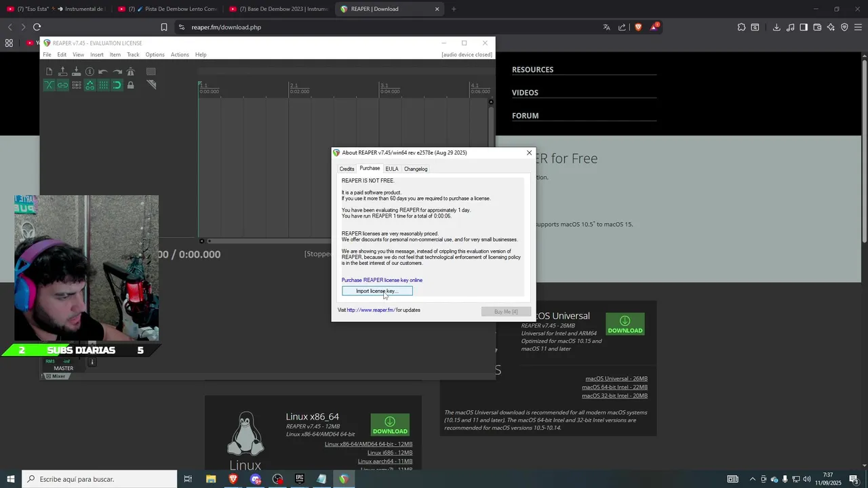
Task: Toggle ripple editing icon in REAPER toolbar
Action: pyautogui.click(x=76, y=85)
